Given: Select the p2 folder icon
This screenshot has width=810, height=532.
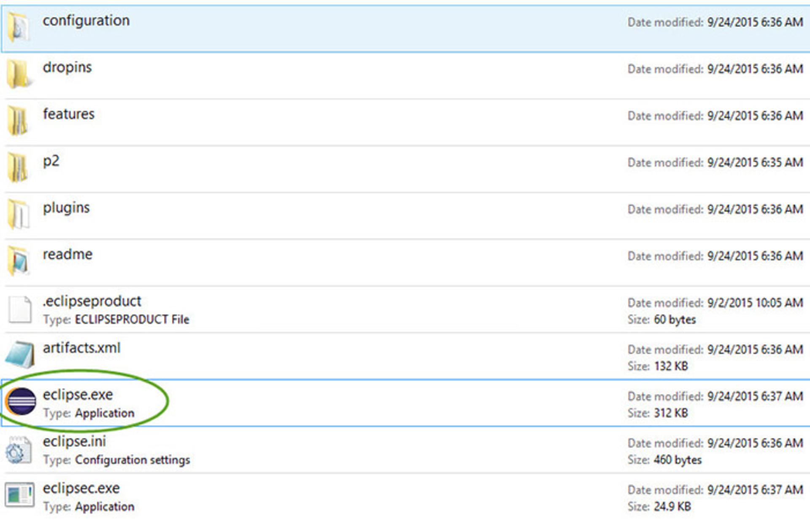Looking at the screenshot, I should (18, 167).
